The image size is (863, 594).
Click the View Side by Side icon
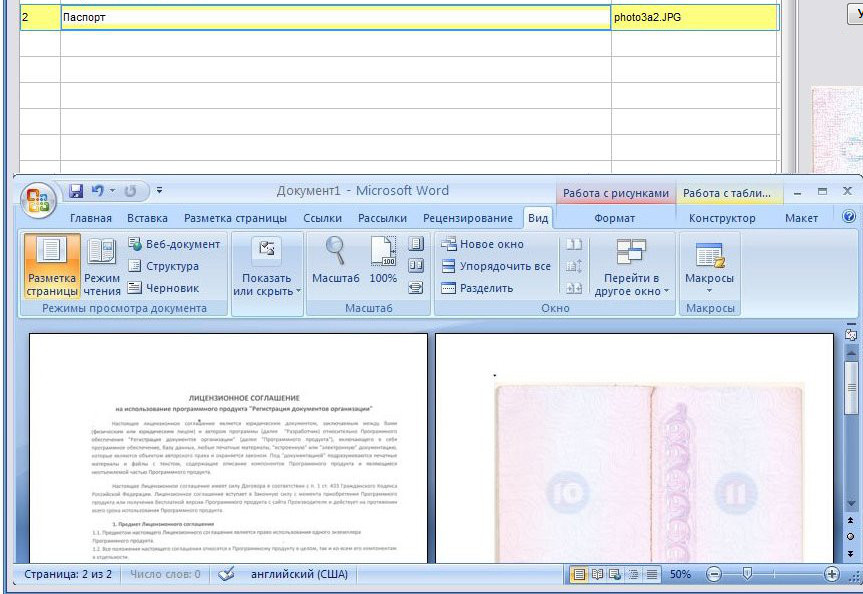pyautogui.click(x=574, y=244)
